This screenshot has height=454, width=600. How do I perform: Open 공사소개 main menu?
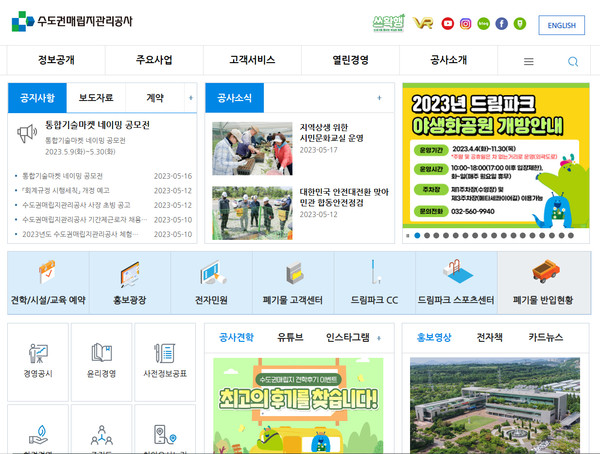click(448, 60)
